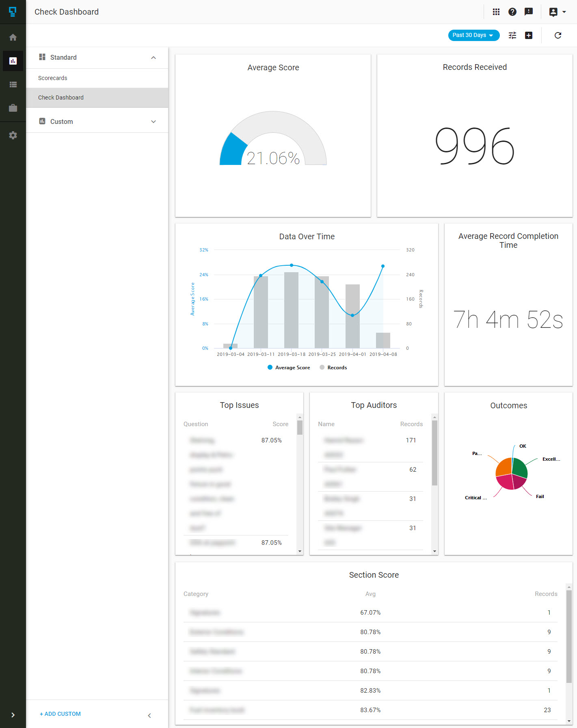Viewport: 577px width, 728px height.
Task: Click the green Excellent pie slice
Action: click(x=520, y=468)
